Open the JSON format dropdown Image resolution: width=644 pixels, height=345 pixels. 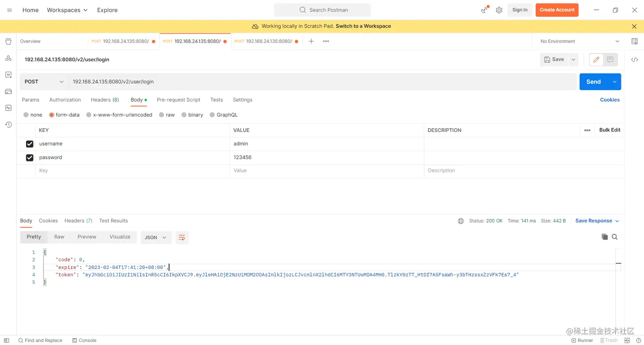coord(156,237)
